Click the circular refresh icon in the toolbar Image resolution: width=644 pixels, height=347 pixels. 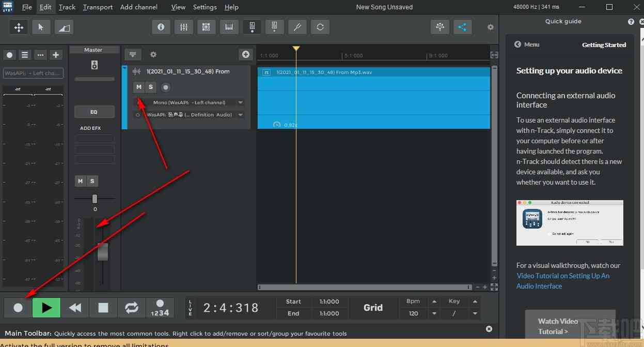[320, 27]
